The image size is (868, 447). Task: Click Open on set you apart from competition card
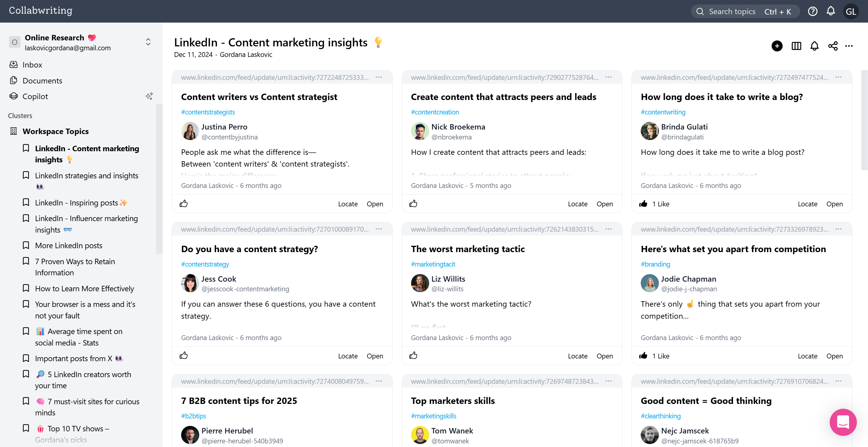[x=834, y=356]
